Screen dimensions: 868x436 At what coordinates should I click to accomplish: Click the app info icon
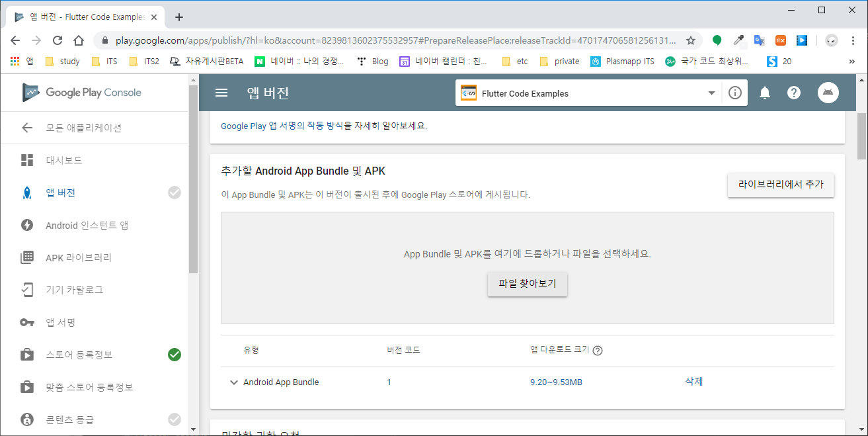(734, 93)
